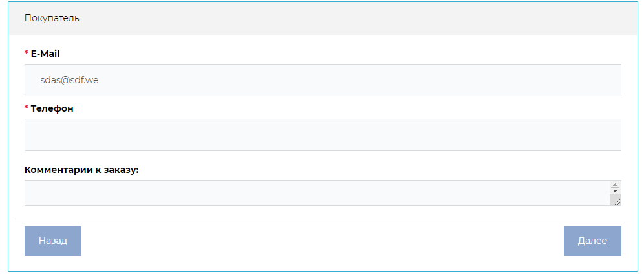This screenshot has width=644, height=275.
Task: Click the E-Mail field label
Action: point(45,54)
